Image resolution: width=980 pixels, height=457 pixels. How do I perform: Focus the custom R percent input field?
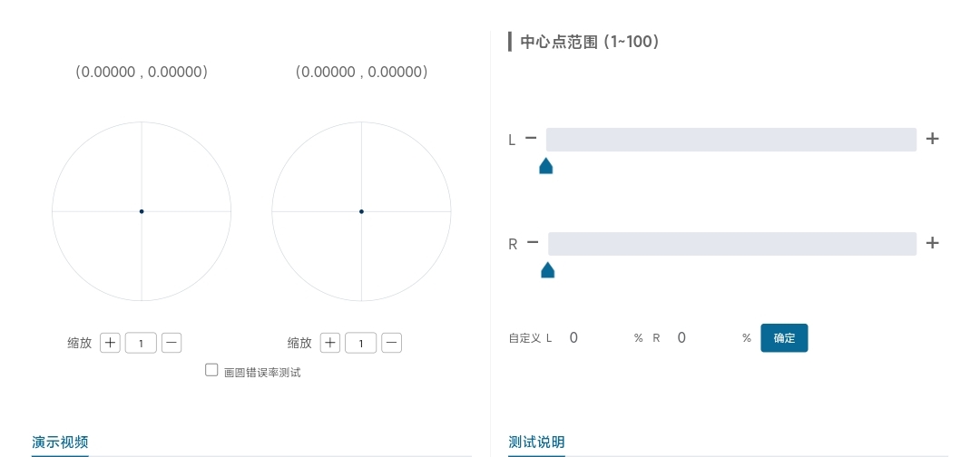tap(703, 338)
